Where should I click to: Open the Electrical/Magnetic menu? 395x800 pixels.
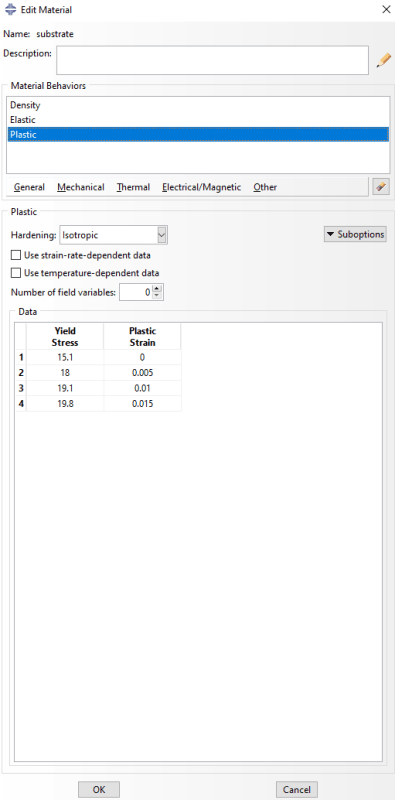[201, 187]
